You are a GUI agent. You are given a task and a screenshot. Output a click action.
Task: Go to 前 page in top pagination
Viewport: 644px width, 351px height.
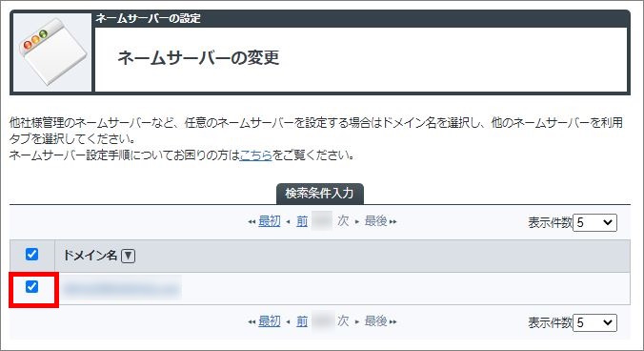302,221
